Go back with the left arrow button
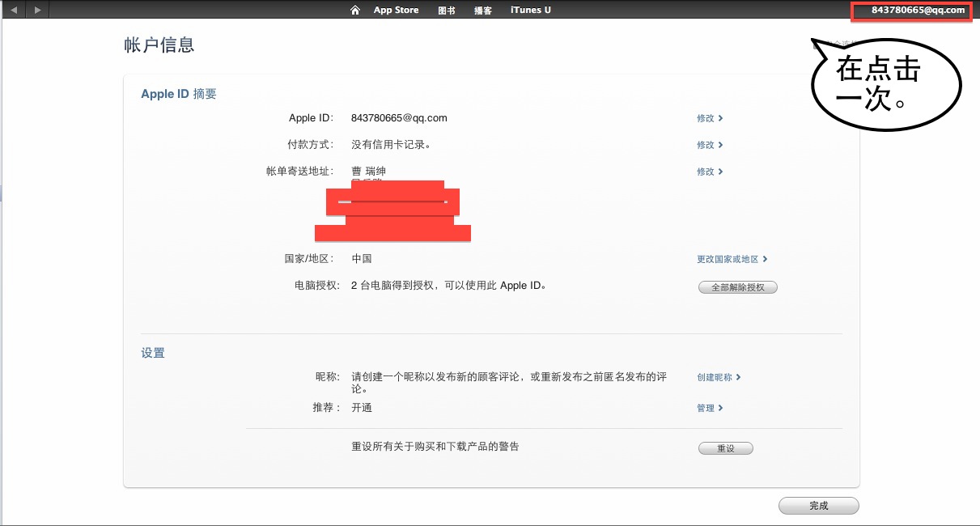The height and width of the screenshot is (526, 980). (13, 10)
